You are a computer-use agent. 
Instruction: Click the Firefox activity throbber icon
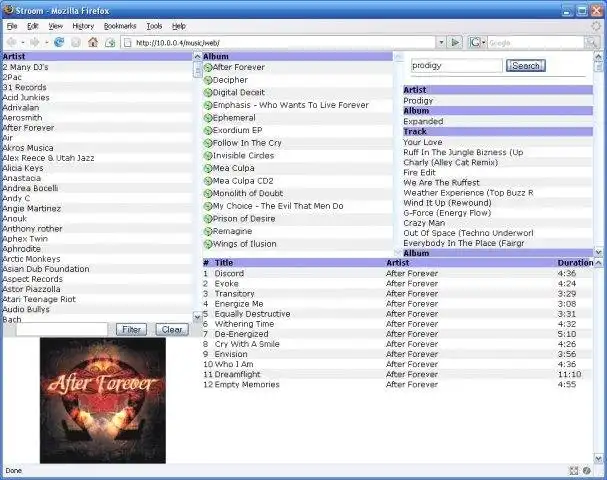tap(596, 26)
